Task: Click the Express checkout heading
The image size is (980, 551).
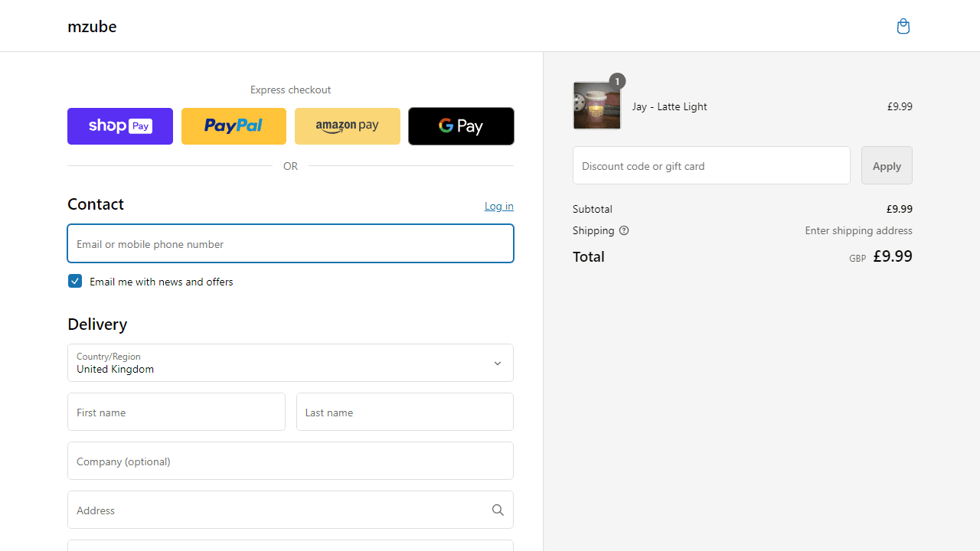Action: [290, 90]
